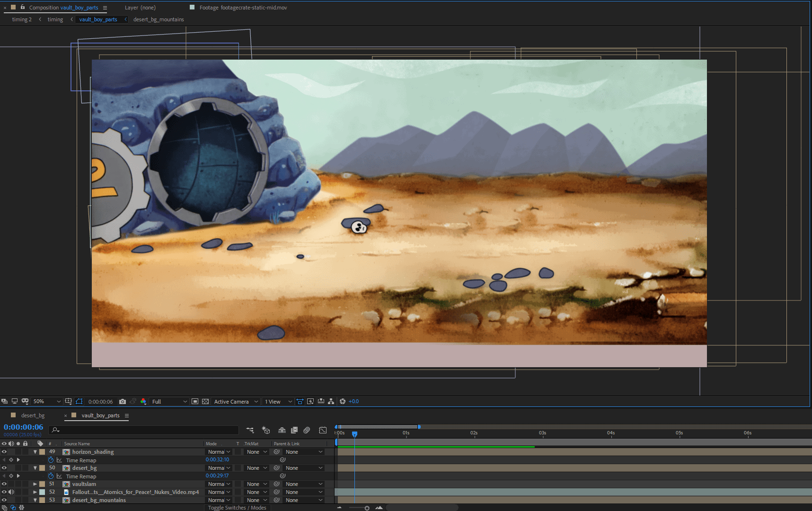Select the vault_boy_parts timeline tab
Image resolution: width=812 pixels, height=511 pixels.
[x=100, y=415]
